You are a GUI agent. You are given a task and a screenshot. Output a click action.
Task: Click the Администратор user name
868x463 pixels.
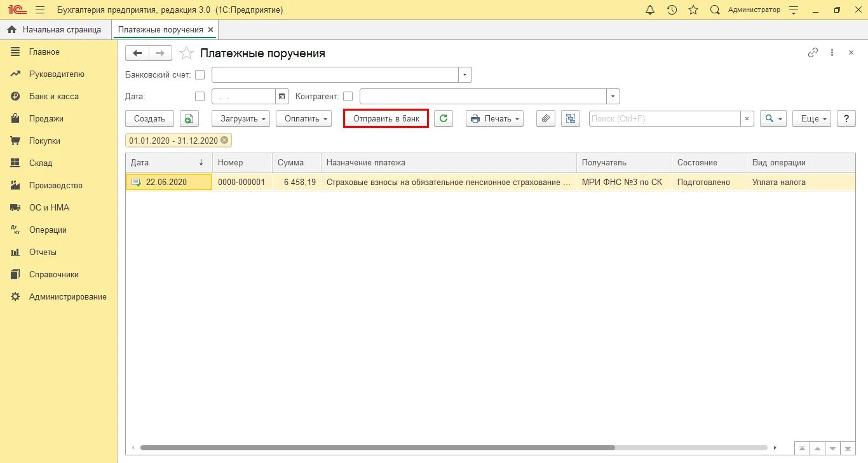pos(754,10)
